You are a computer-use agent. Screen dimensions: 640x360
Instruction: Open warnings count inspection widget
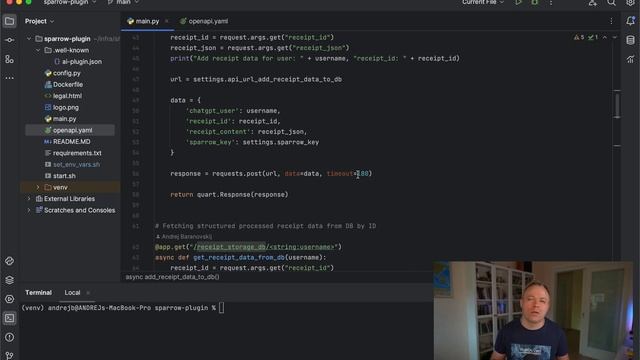[579, 37]
